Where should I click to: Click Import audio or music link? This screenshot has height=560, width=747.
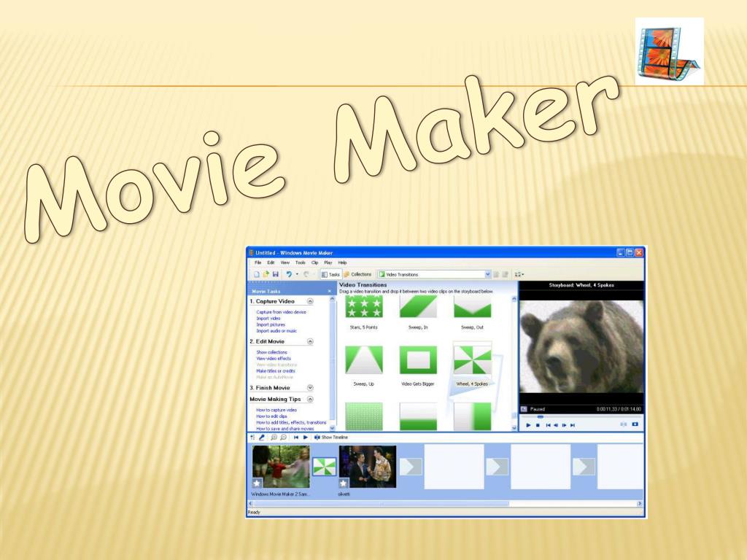point(276,330)
